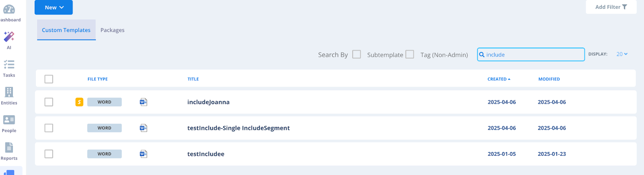Click the Add Filter button
Viewport: 644px width, 175px height.
[x=611, y=7]
